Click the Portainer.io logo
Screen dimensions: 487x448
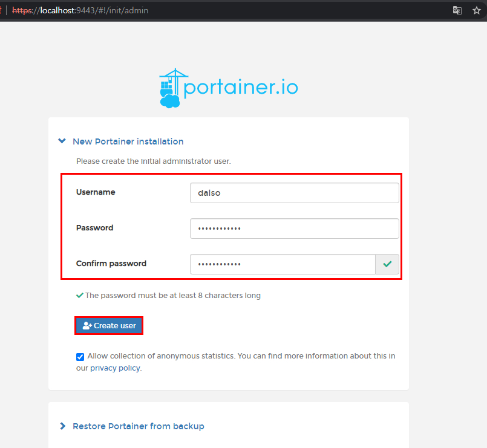229,88
